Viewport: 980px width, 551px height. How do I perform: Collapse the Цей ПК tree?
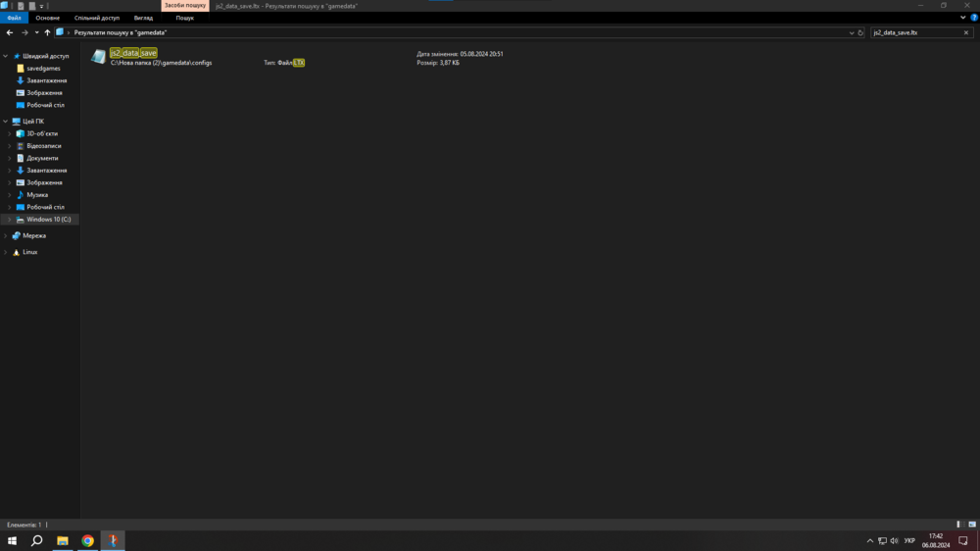click(x=6, y=122)
